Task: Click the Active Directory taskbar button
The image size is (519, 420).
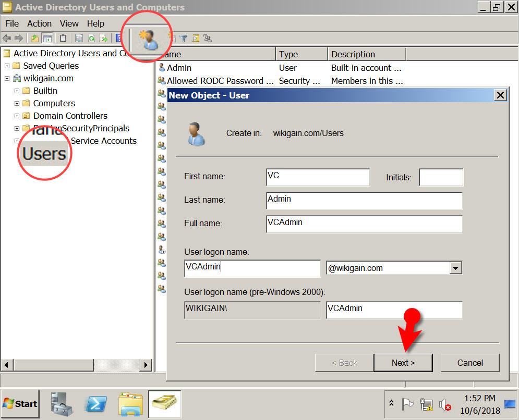Action: pyautogui.click(x=164, y=404)
